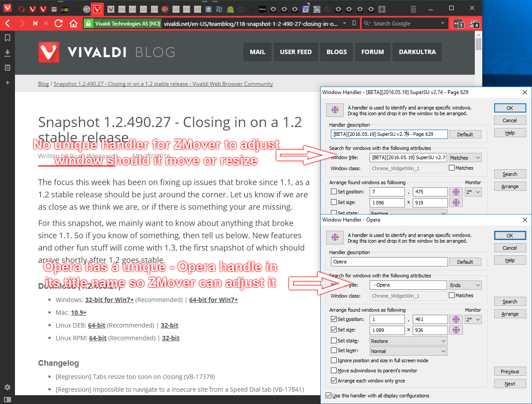Uncheck Arrange each window only once

[334, 381]
